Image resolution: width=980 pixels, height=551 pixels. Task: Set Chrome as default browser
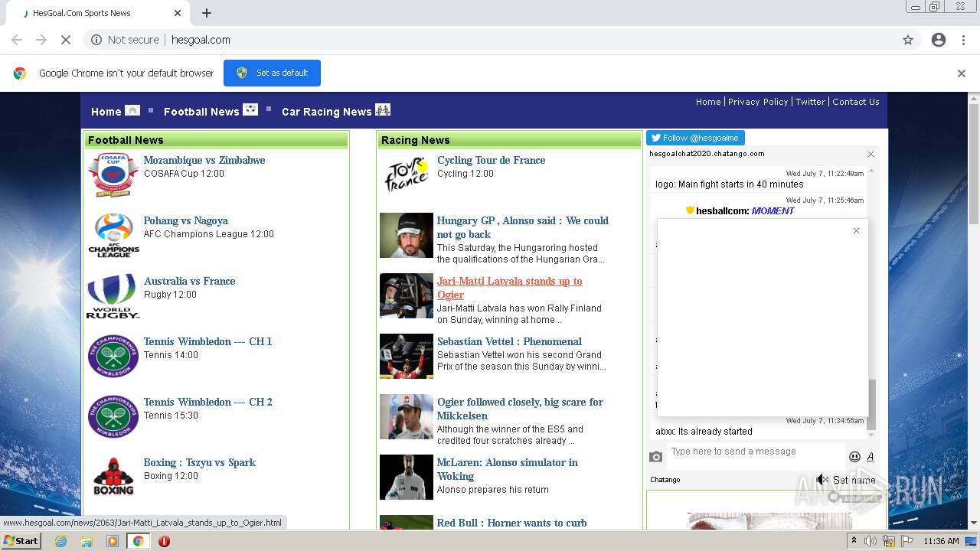272,73
